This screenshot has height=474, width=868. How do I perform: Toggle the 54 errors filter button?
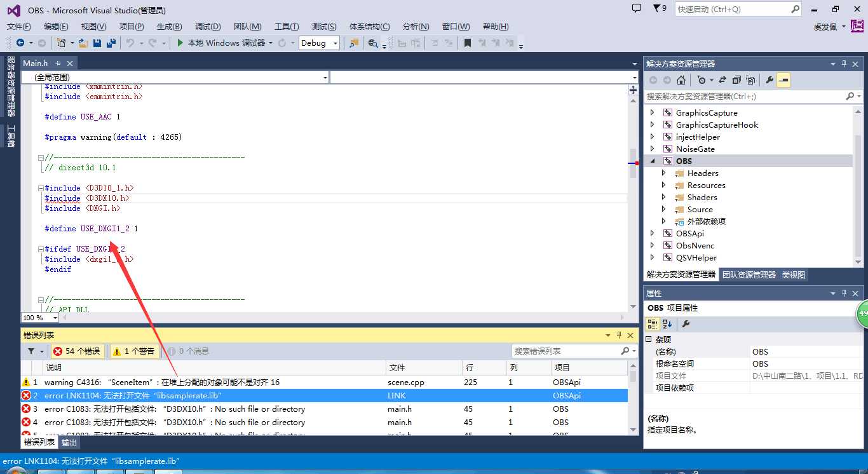[77, 351]
